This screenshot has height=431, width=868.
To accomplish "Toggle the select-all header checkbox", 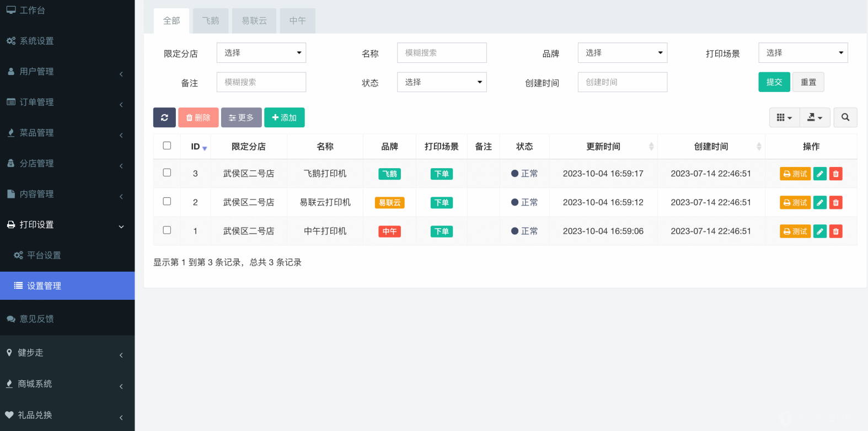I will (167, 146).
